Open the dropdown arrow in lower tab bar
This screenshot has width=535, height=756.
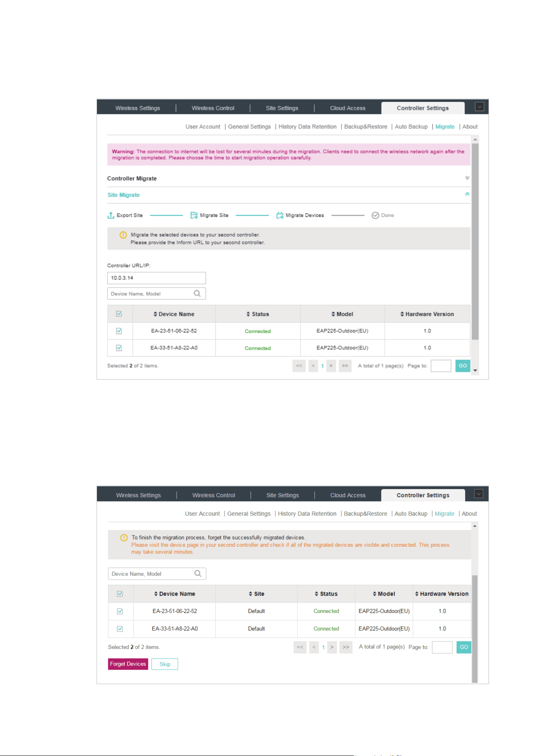479,494
